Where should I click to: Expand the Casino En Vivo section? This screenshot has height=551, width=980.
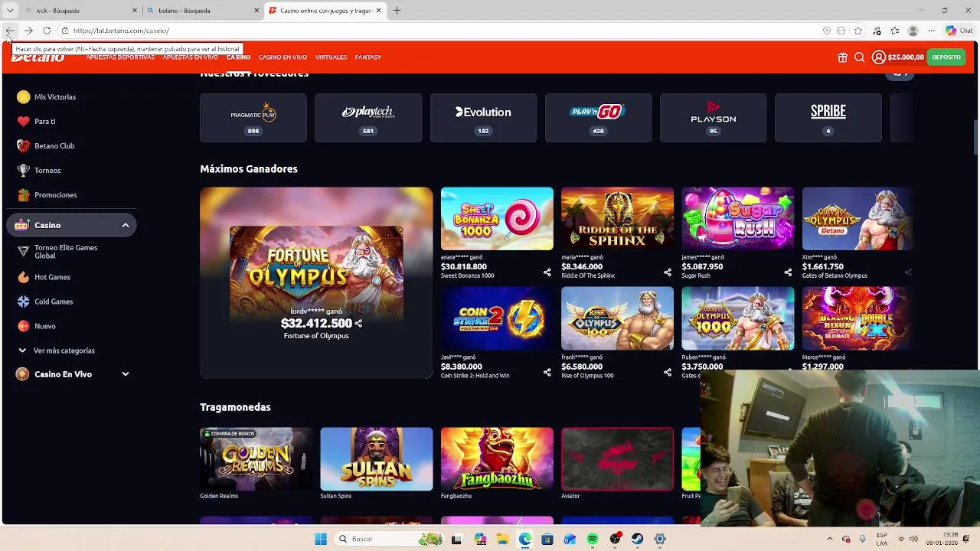(x=126, y=374)
